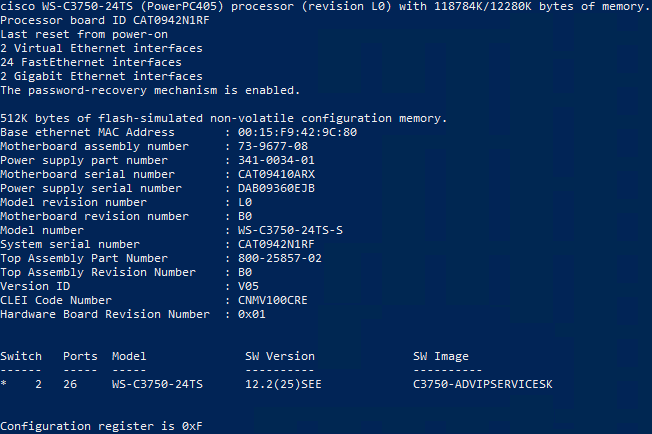Click the model number WS-C3750-24TS-S

click(290, 230)
